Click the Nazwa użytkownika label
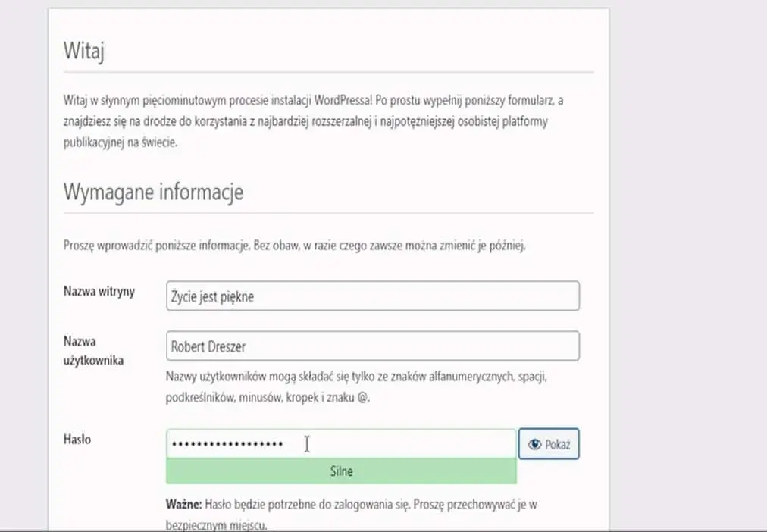 (92, 351)
